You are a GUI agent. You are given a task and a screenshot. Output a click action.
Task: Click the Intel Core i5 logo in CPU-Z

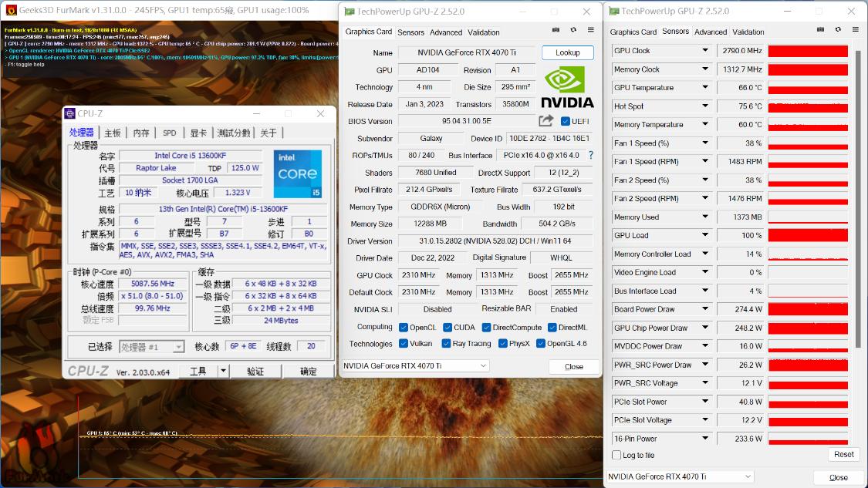pyautogui.click(x=298, y=175)
